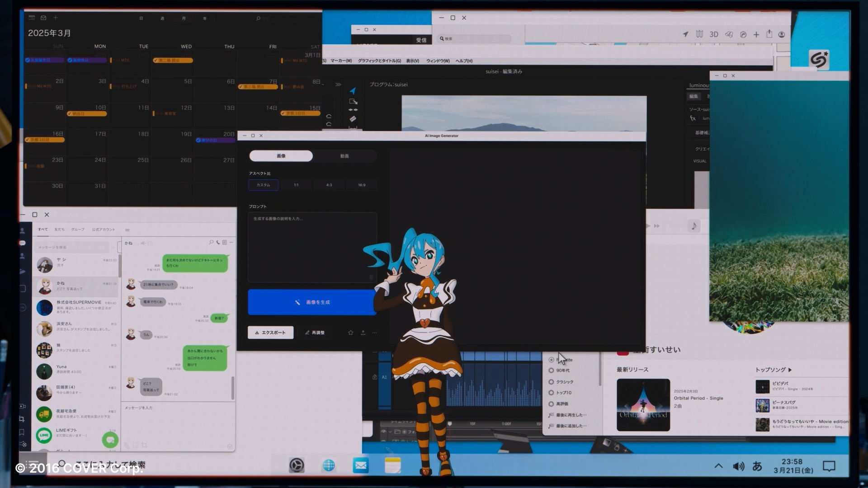Select the カスタム aspect ratio option
This screenshot has width=868, height=488.
[x=263, y=185]
